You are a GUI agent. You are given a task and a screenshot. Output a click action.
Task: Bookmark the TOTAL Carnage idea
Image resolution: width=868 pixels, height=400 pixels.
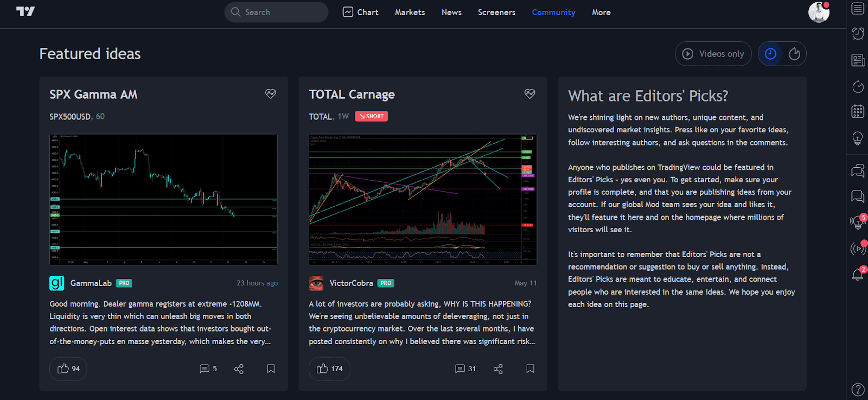point(530,369)
